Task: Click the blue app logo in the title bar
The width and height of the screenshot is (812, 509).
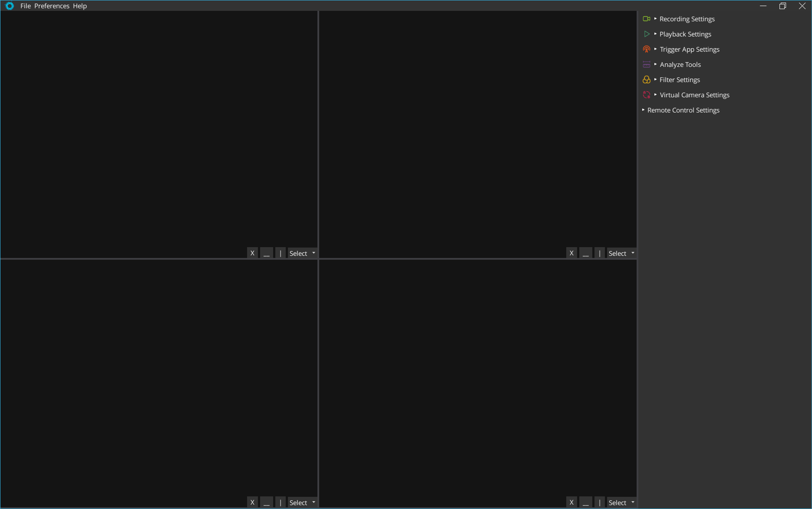Action: coord(10,6)
